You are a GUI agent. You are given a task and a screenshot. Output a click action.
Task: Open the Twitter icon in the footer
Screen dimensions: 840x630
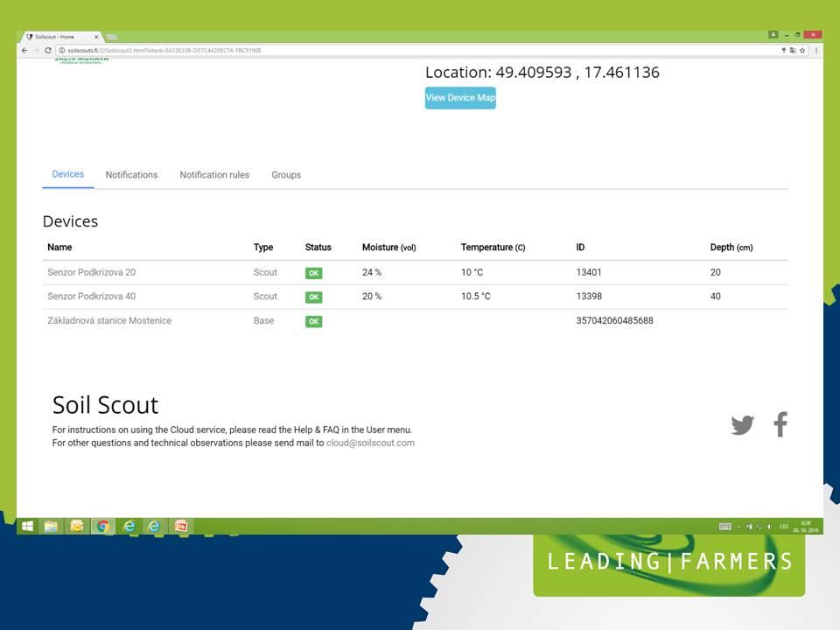[x=743, y=425]
